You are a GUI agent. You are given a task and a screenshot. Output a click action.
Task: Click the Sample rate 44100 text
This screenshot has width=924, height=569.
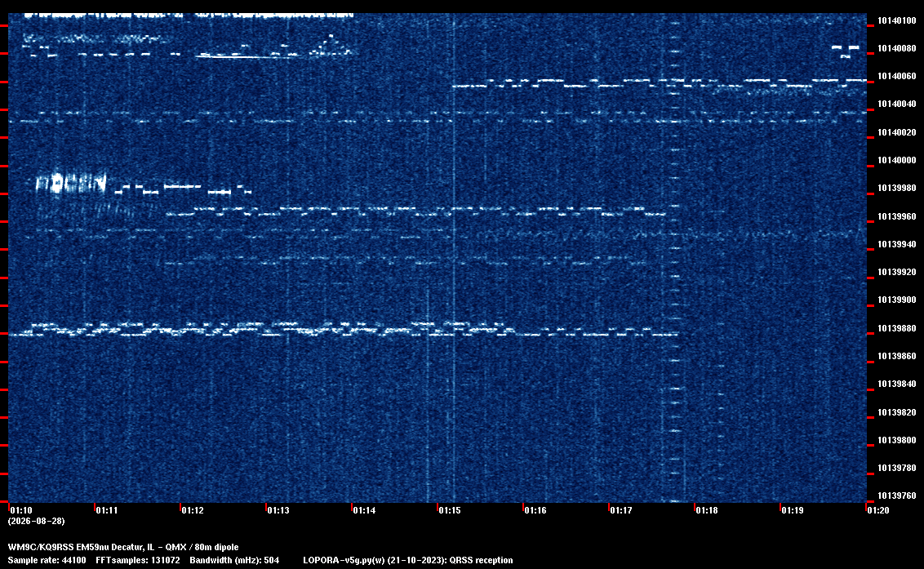pos(47,560)
